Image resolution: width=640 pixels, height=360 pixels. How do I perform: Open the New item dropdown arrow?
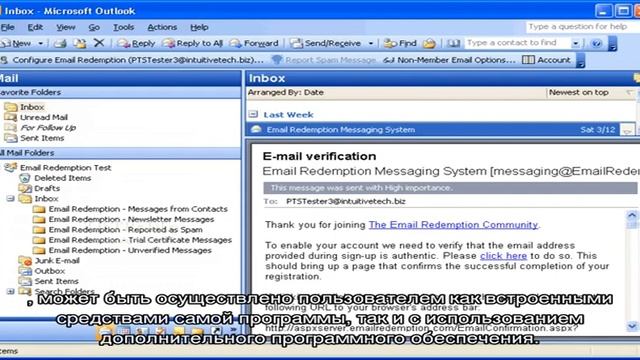40,43
